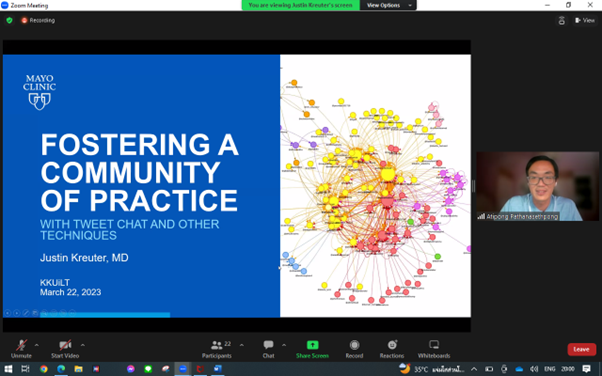Viewport: 602px width, 376px height.
Task: Open the Reactions menu
Action: (x=392, y=349)
